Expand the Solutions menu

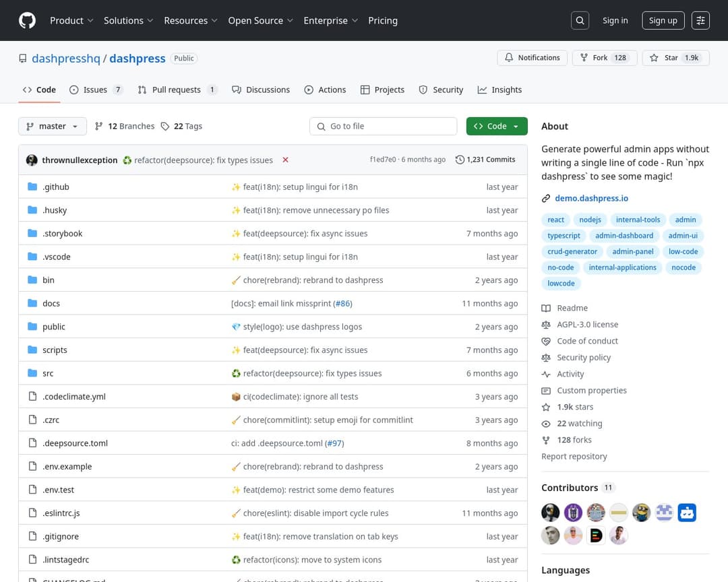(x=128, y=20)
